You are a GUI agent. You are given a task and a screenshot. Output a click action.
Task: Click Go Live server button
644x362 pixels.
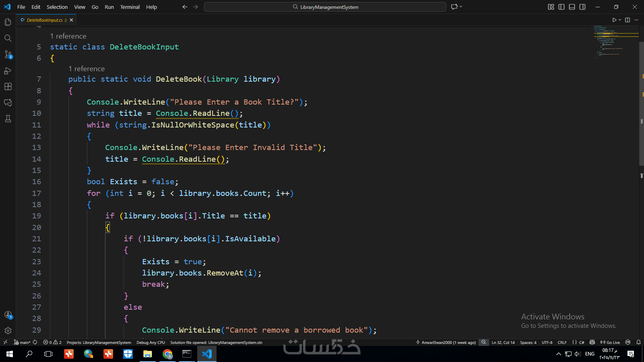tap(610, 342)
